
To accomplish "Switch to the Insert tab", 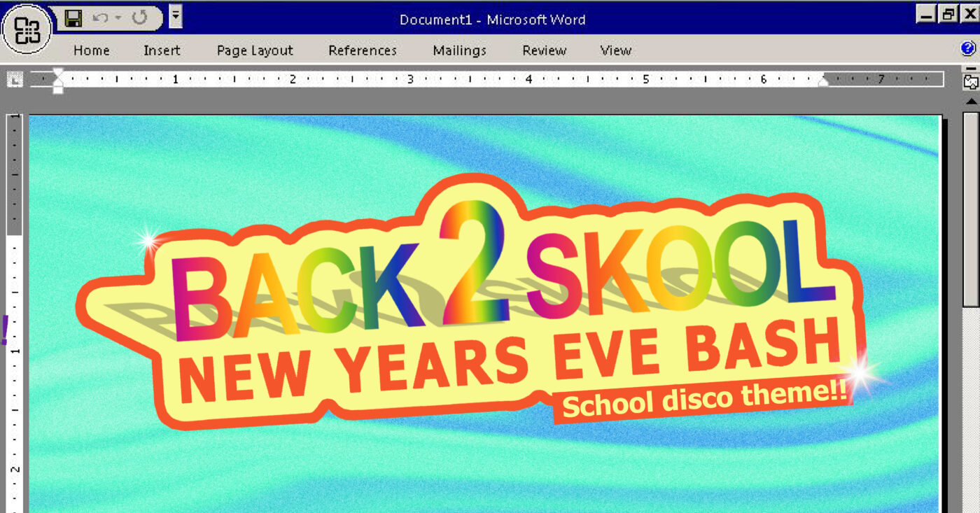I will (162, 50).
